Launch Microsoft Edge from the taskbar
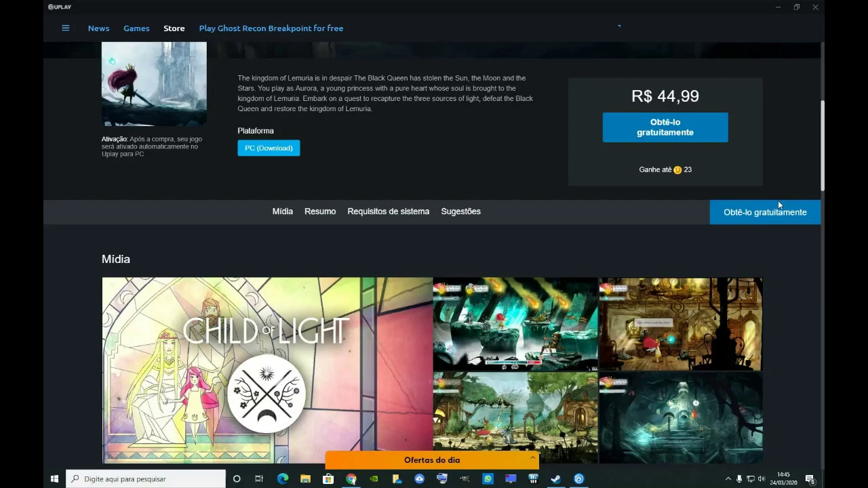The image size is (868, 488). (283, 479)
